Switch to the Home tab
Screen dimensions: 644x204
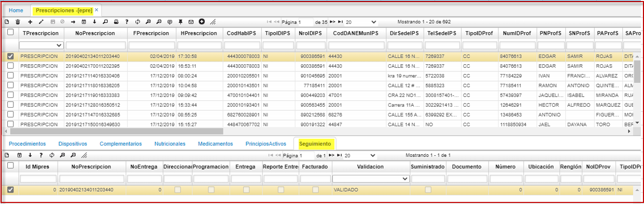pos(16,10)
